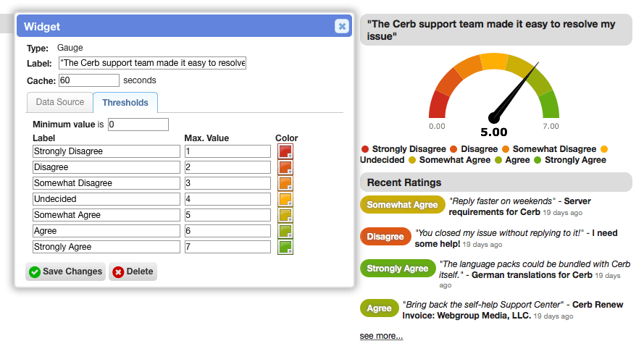Open color swatch dropdown for Somewhat Agree
This screenshot has height=354, width=644.
pos(285,215)
